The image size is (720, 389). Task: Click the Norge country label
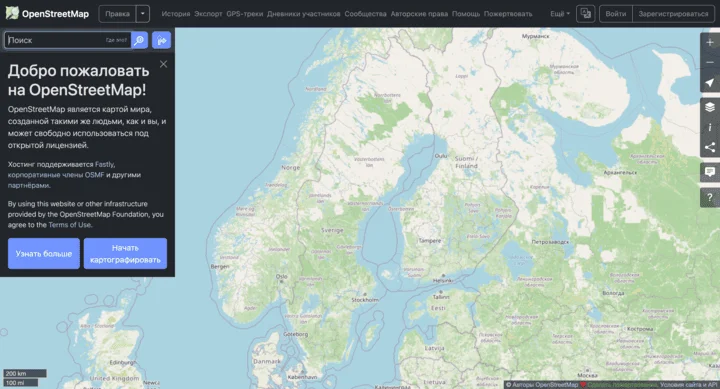[291, 168]
